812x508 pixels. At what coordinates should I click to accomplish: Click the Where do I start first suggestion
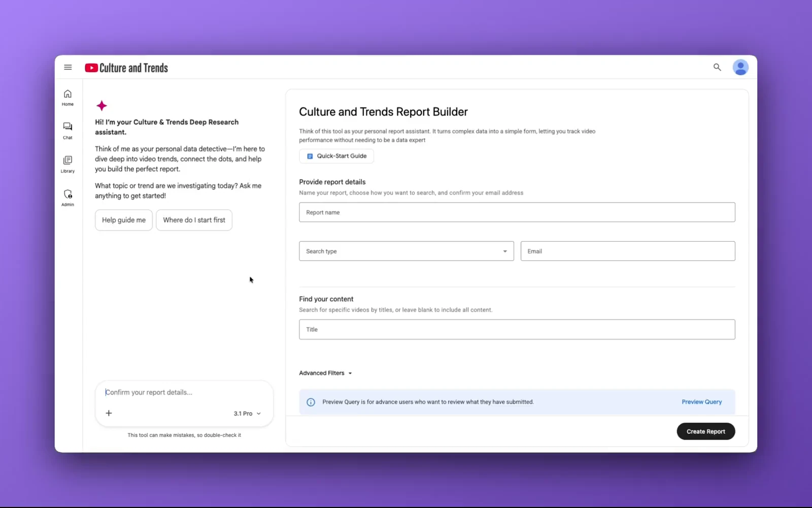194,220
